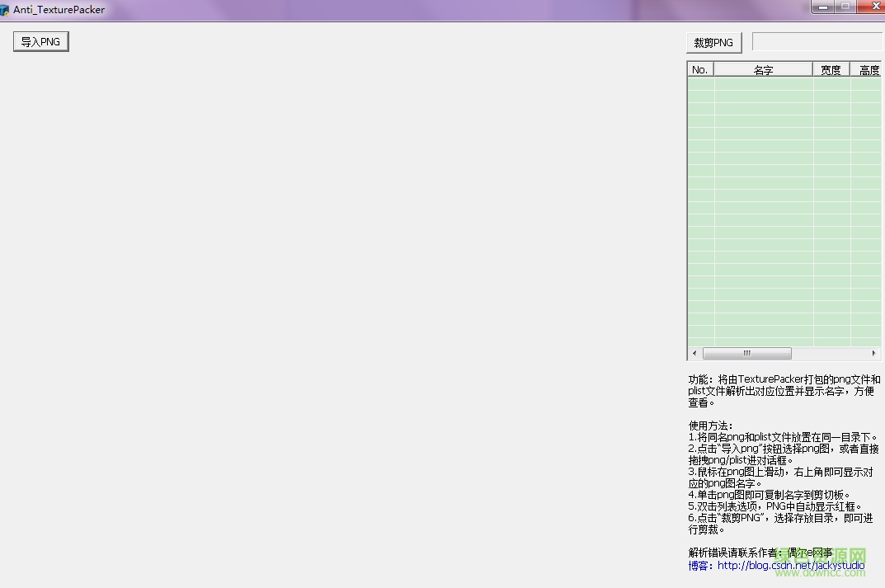Click the list scrollbar's left arrow
The image size is (885, 588).
click(x=694, y=354)
